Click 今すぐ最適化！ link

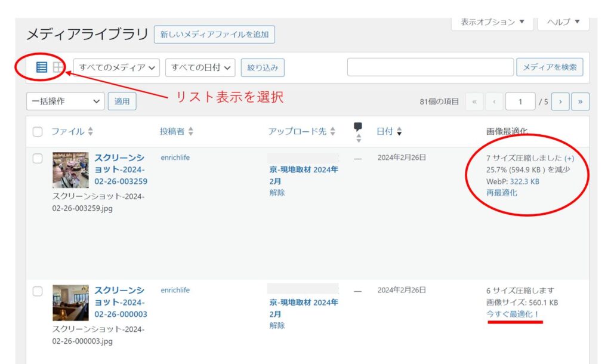tap(513, 314)
